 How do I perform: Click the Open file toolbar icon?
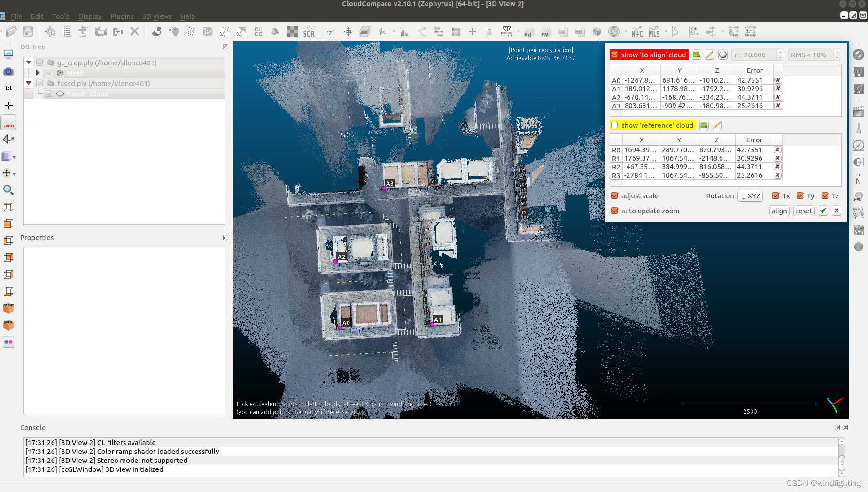pyautogui.click(x=11, y=31)
